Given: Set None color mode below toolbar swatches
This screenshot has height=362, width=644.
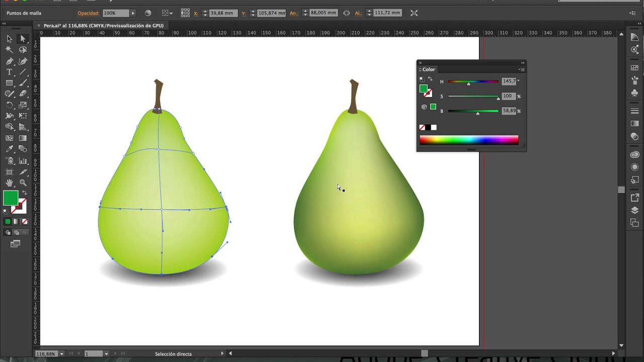Looking at the screenshot, I should [x=25, y=222].
